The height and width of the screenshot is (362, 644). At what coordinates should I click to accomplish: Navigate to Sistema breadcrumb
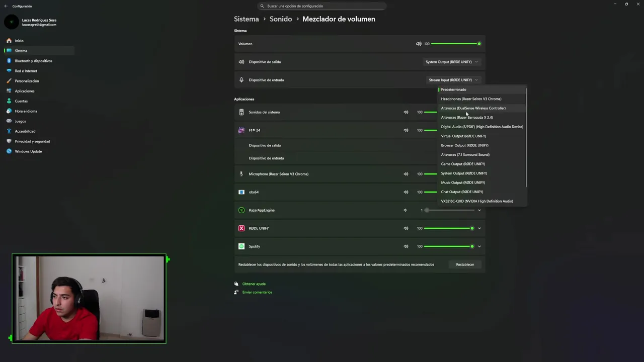(247, 19)
